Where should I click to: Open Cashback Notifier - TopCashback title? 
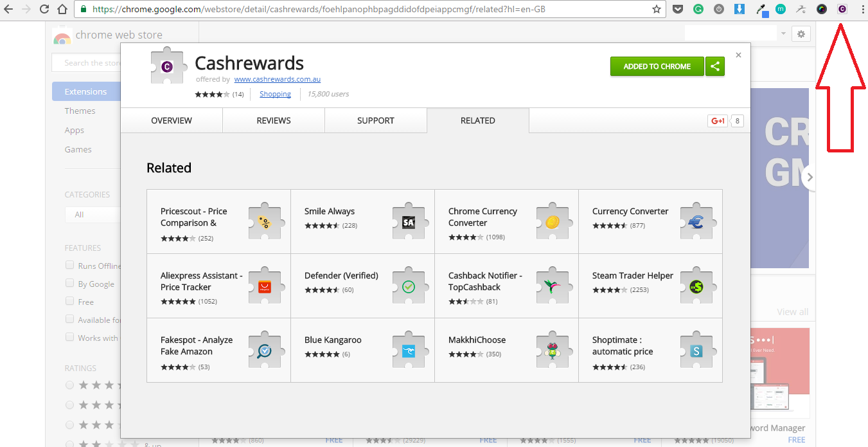[485, 281]
